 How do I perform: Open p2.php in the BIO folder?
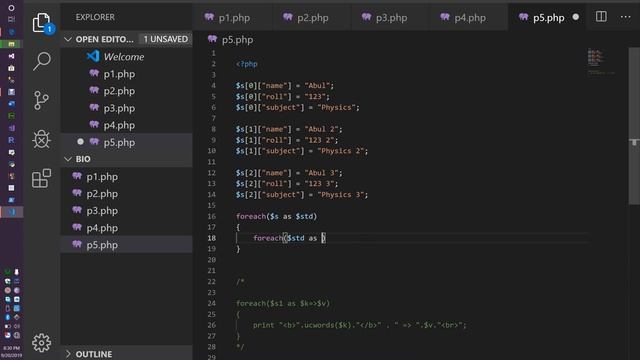[x=127, y=194]
